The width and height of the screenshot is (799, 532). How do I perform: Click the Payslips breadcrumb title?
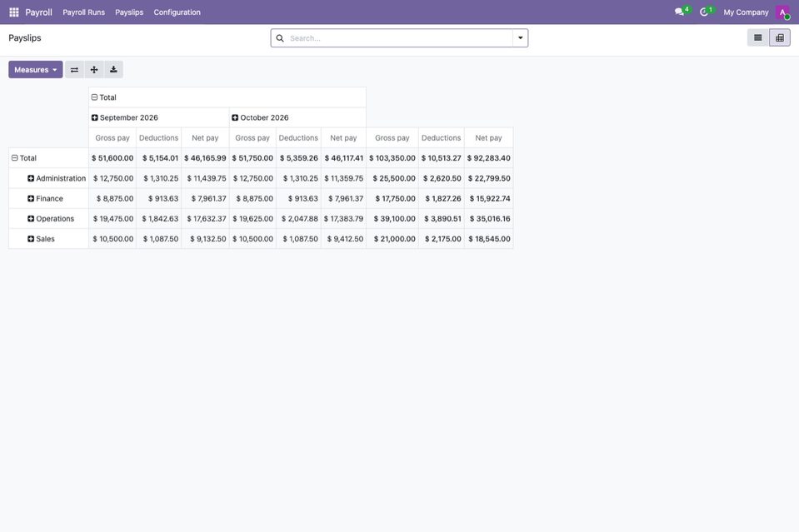(x=25, y=38)
